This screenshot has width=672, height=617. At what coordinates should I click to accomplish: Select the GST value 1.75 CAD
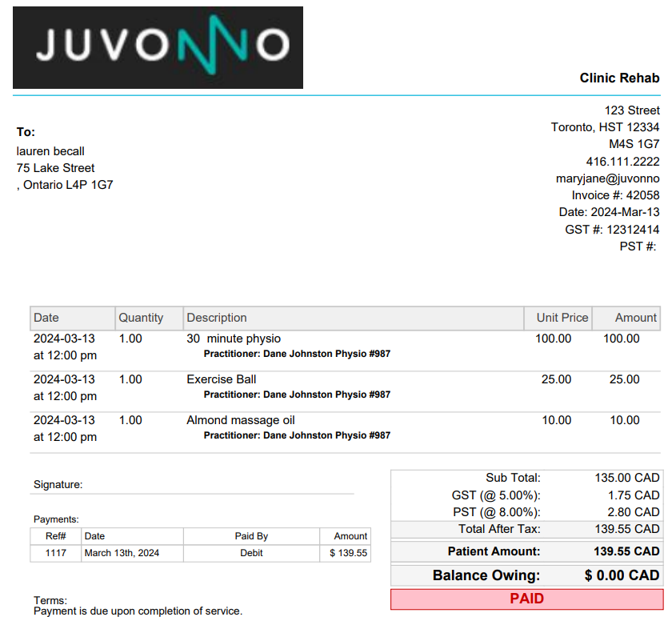point(634,495)
